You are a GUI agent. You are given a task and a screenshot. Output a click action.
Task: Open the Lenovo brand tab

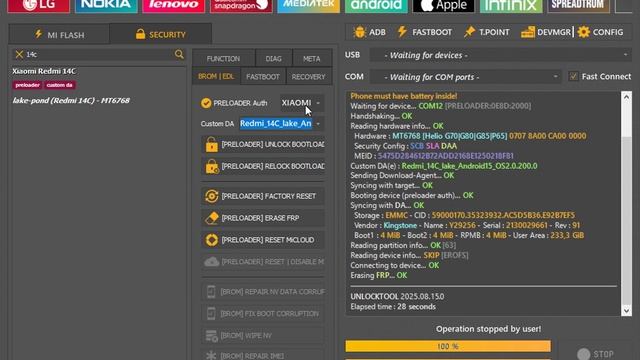click(x=173, y=6)
